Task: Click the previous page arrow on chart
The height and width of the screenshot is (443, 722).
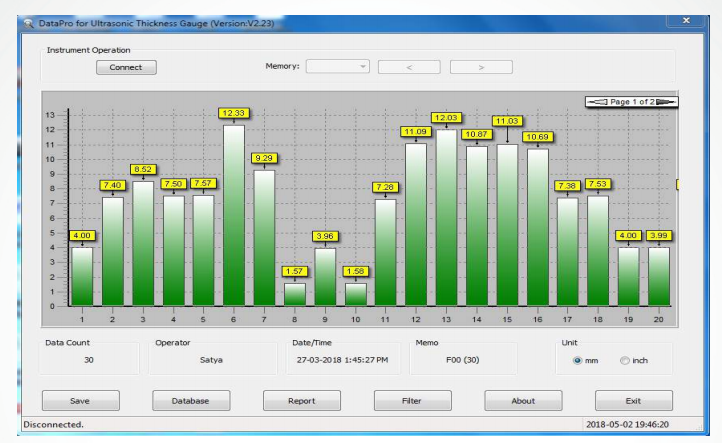Action: (597, 101)
